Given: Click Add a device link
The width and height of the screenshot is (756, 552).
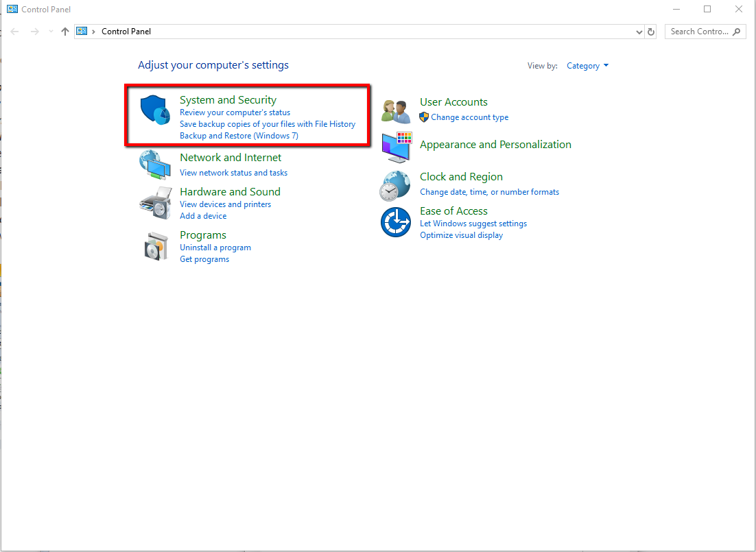Looking at the screenshot, I should 203,216.
